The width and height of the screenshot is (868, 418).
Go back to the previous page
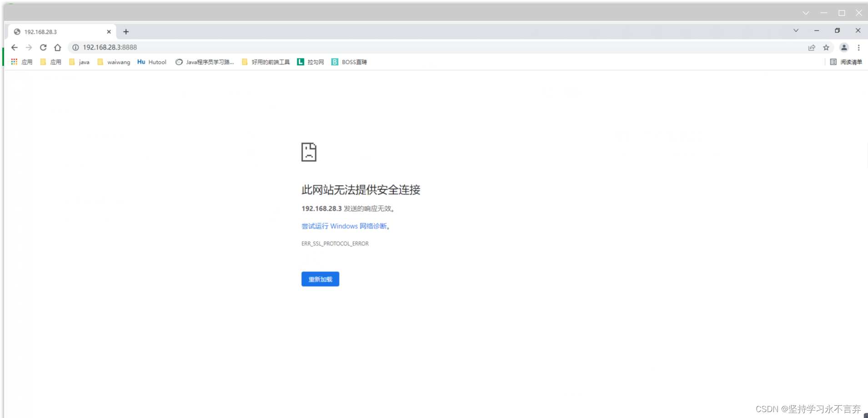click(15, 47)
